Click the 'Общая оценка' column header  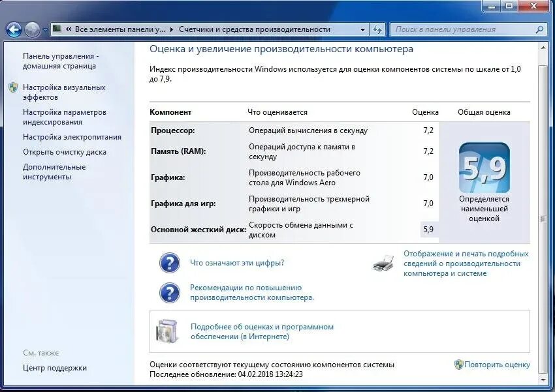tap(484, 112)
